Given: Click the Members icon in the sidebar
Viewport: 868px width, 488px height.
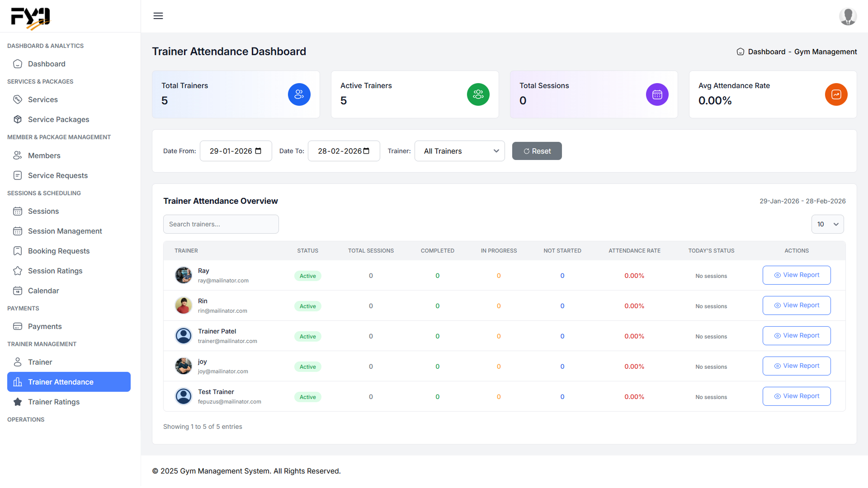Looking at the screenshot, I should click(x=18, y=155).
